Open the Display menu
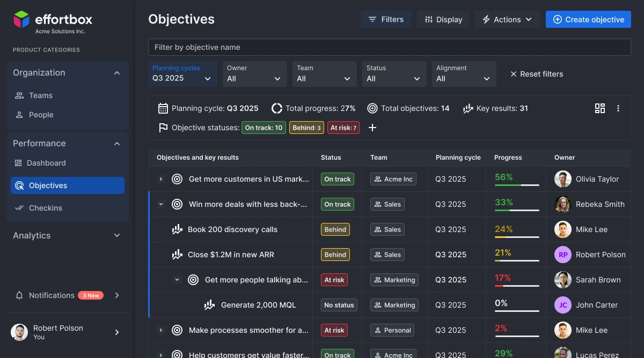The width and height of the screenshot is (644, 358). click(x=443, y=19)
